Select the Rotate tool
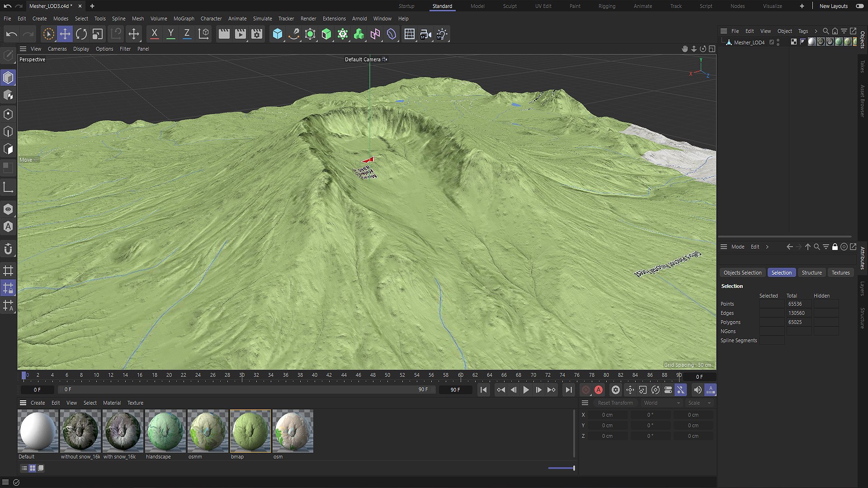The width and height of the screenshot is (868, 488). pyautogui.click(x=81, y=34)
